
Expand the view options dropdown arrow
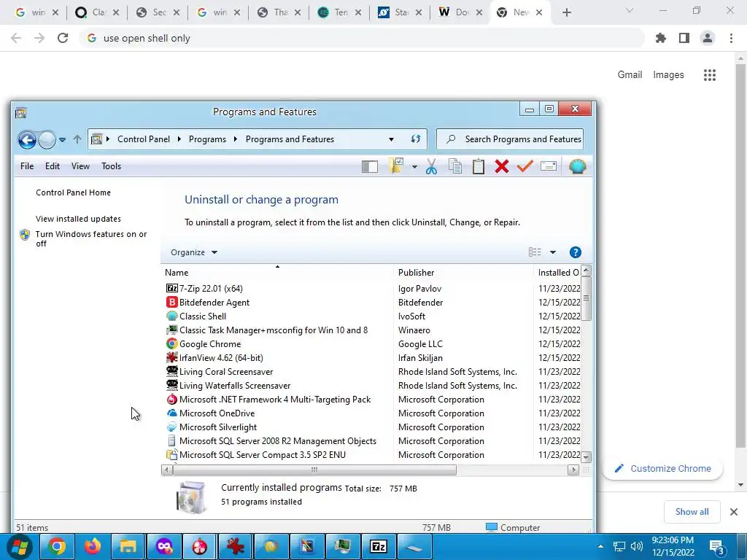[553, 252]
